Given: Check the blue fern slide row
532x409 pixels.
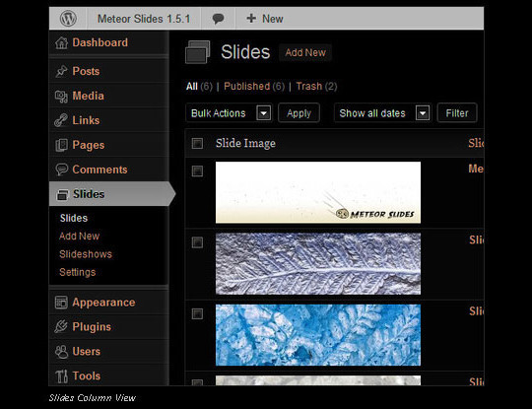Looking at the screenshot, I should 197,313.
